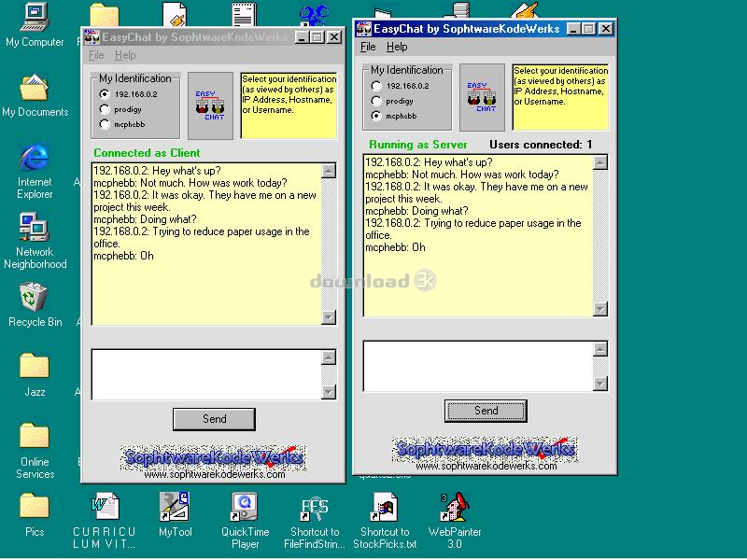This screenshot has width=747, height=560.
Task: Open Help menu in client window
Action: pos(125,55)
